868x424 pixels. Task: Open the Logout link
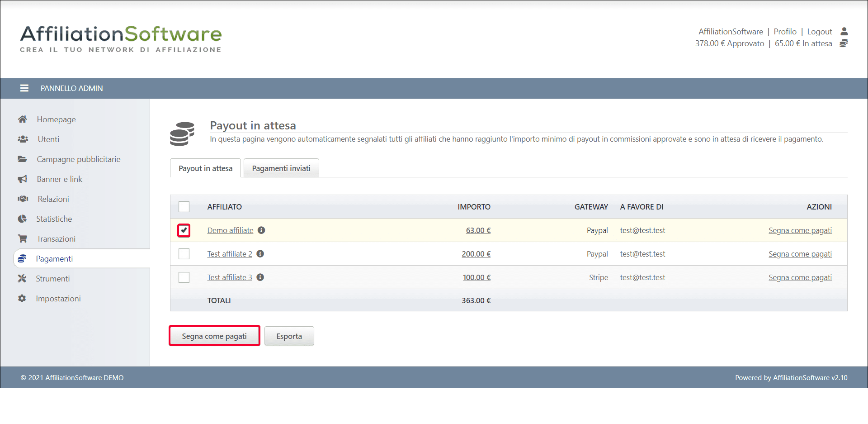(819, 32)
